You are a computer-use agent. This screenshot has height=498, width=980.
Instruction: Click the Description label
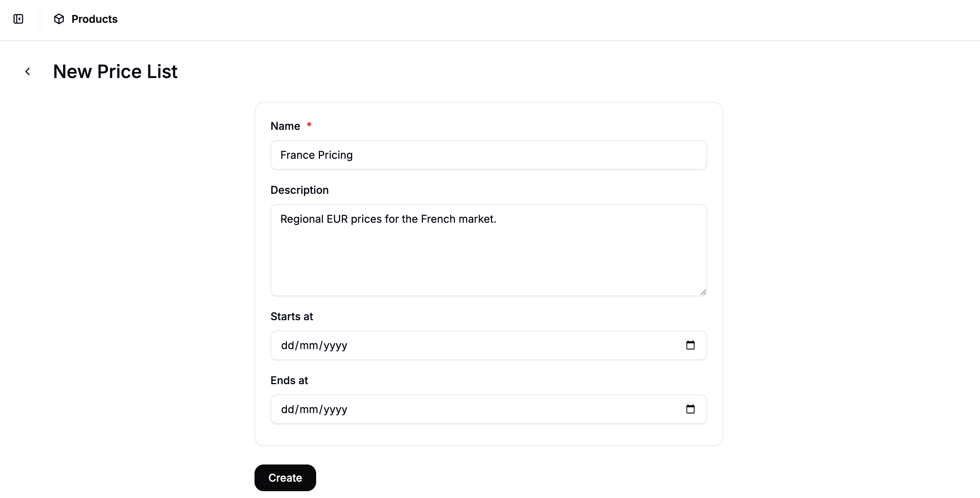(299, 190)
